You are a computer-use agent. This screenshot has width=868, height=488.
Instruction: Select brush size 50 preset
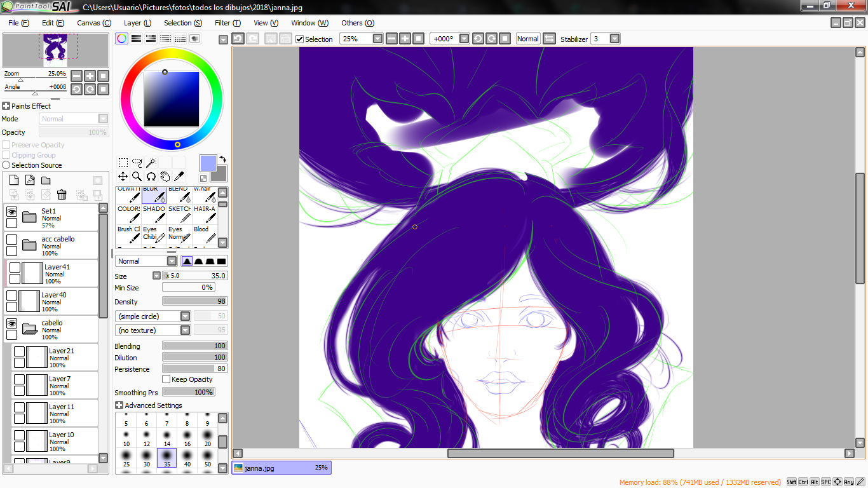pyautogui.click(x=207, y=458)
